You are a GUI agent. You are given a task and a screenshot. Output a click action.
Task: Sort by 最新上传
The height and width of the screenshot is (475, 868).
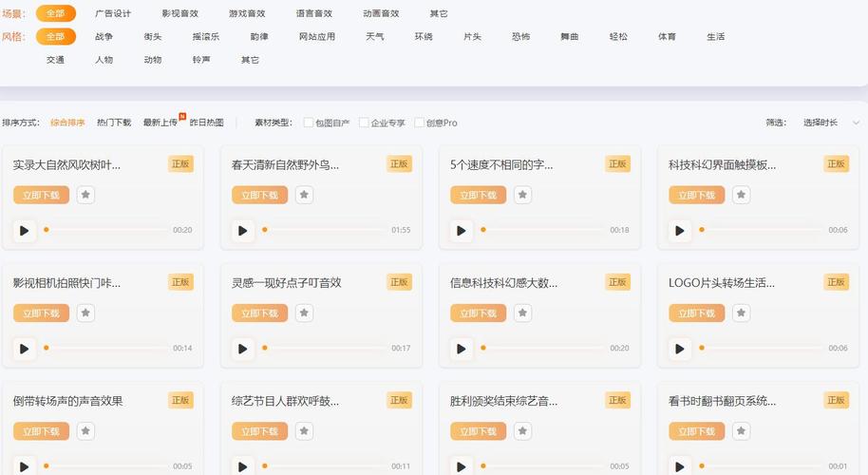[x=160, y=123]
